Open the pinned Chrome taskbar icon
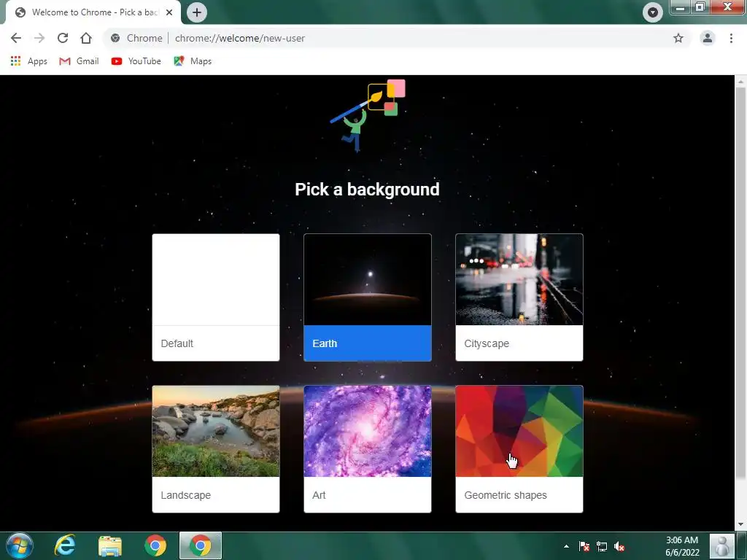The width and height of the screenshot is (747, 560). point(155,545)
